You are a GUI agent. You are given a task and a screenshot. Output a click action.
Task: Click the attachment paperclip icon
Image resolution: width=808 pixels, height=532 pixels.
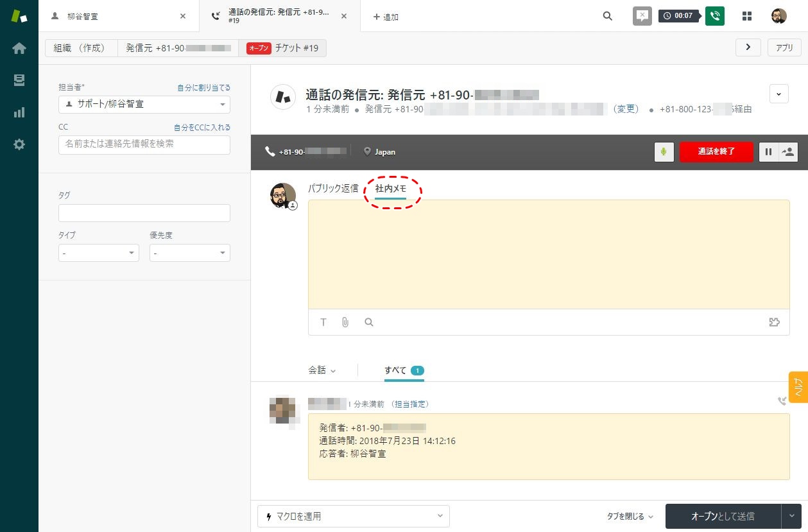click(x=345, y=322)
